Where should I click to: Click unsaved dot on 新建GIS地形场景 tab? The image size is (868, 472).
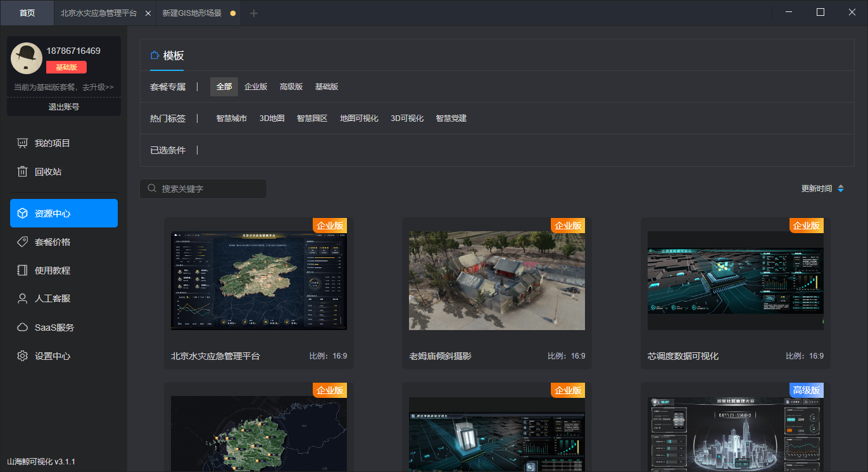(232, 13)
